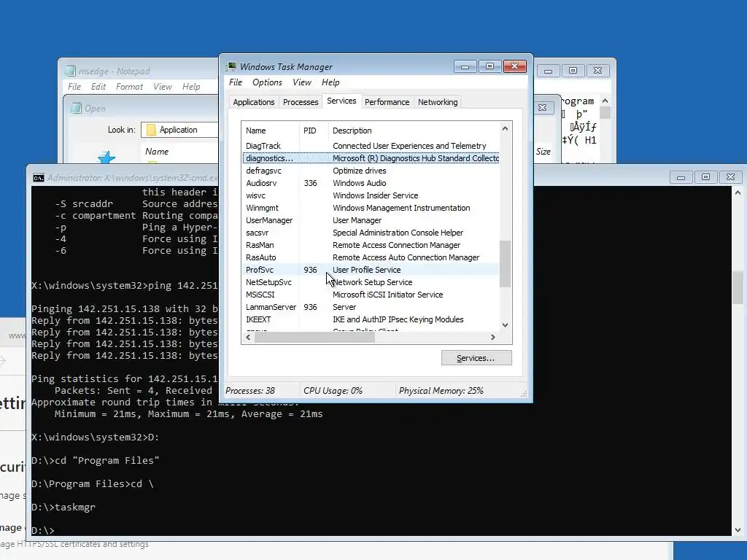Open the File menu in Notepad
747x560 pixels.
(x=74, y=87)
